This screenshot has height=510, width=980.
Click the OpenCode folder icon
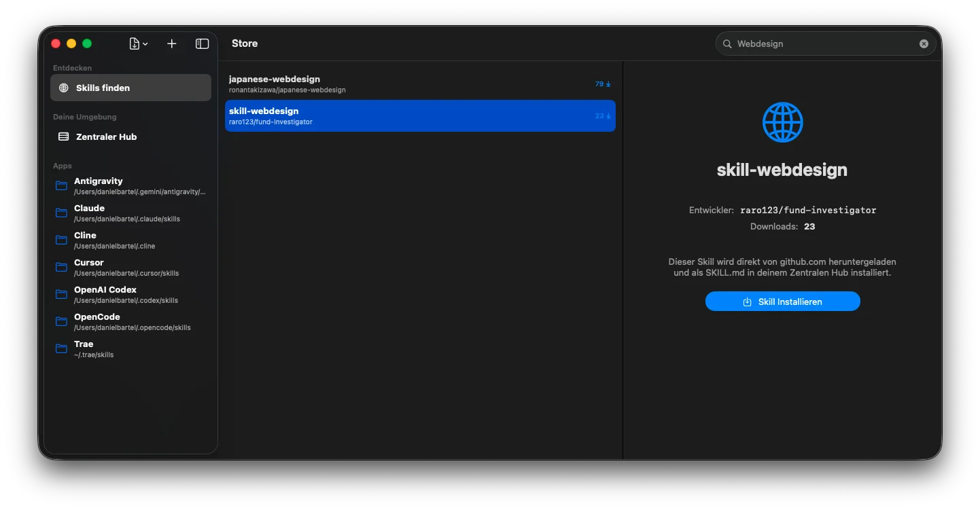click(62, 321)
